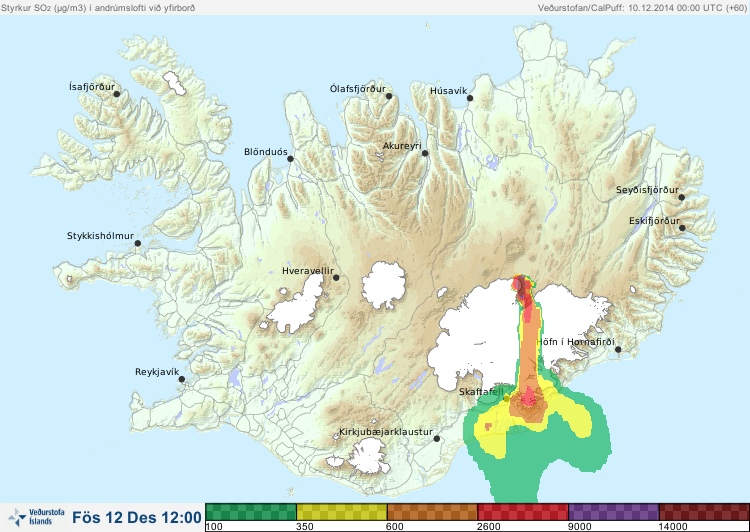Select the dark red 14000 legend swatch
The image size is (750, 532).
(704, 512)
